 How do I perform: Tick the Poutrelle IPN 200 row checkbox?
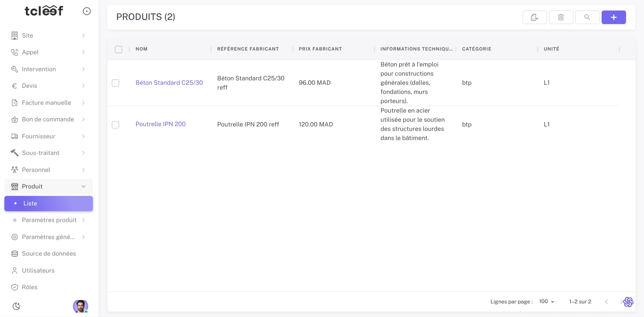click(116, 125)
